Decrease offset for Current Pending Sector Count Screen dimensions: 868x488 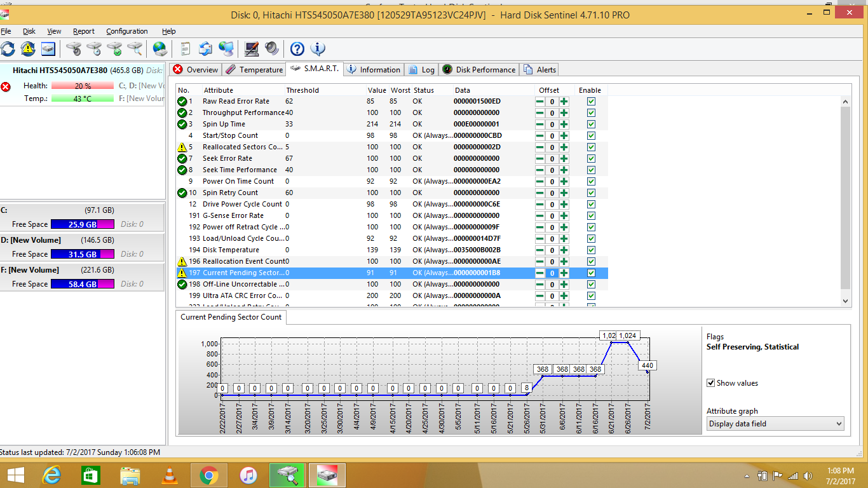540,273
